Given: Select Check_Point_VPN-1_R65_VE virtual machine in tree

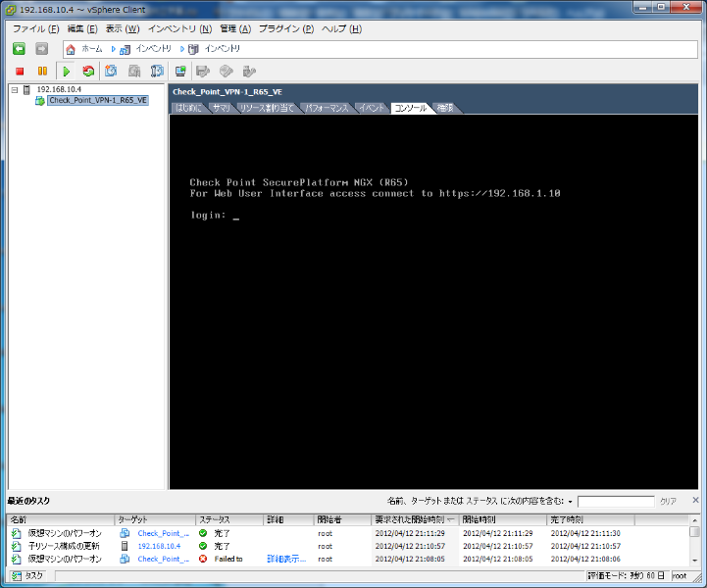Looking at the screenshot, I should point(98,100).
